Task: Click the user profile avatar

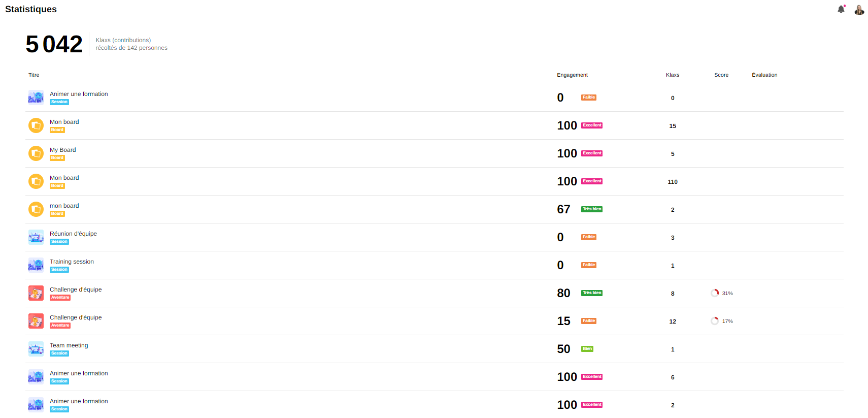Action: click(x=859, y=10)
